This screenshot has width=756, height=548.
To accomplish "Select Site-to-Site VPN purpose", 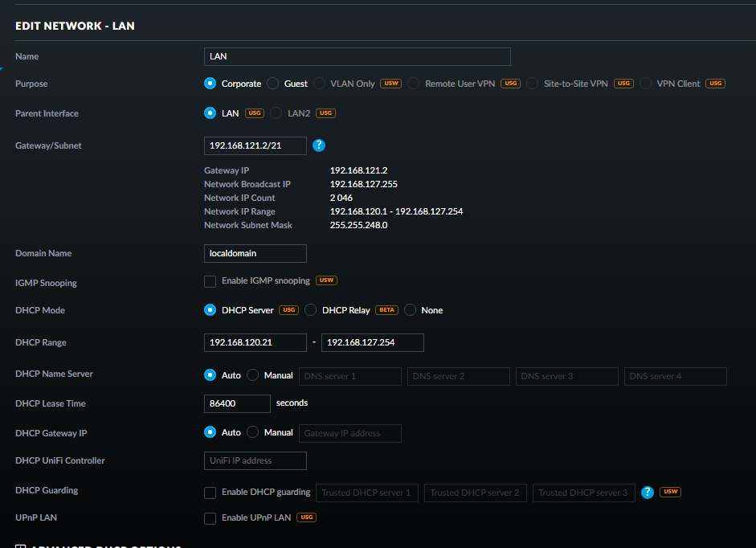I will click(x=533, y=84).
